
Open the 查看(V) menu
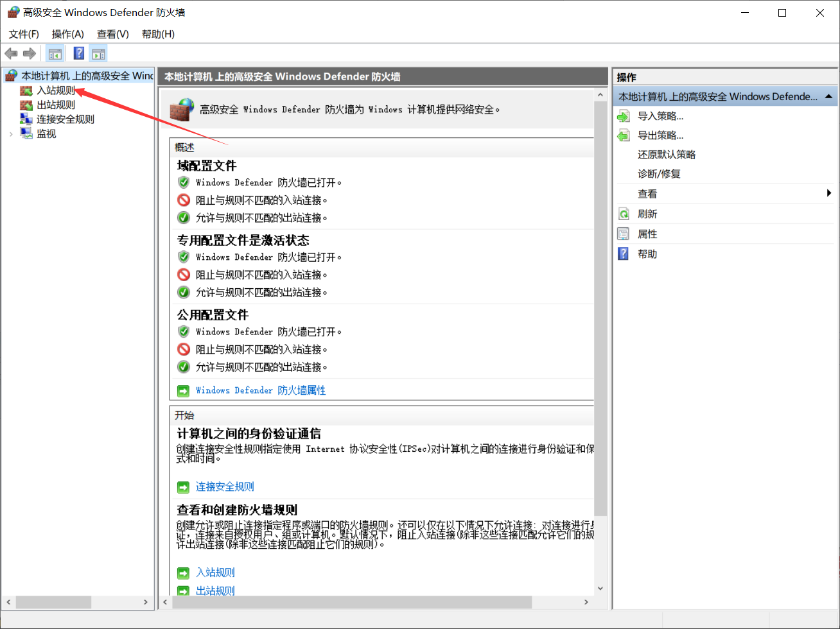(112, 34)
